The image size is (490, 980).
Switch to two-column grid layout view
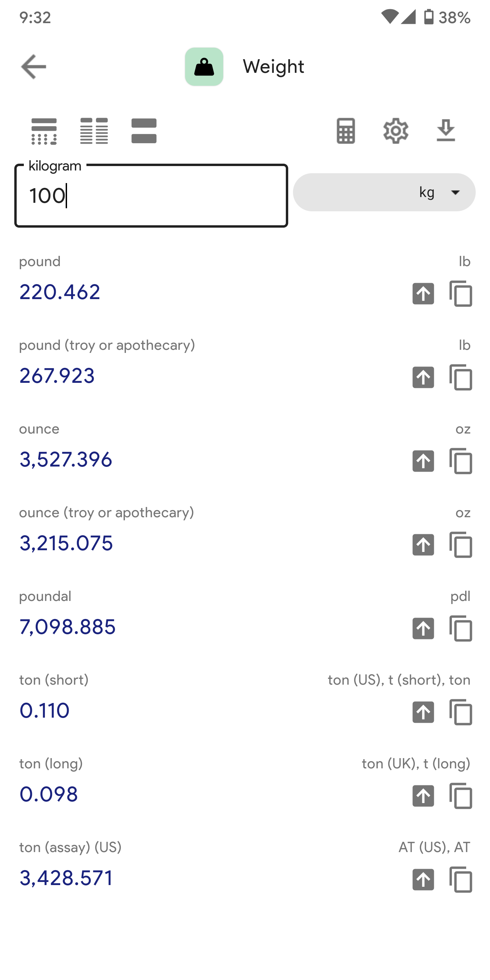(94, 131)
